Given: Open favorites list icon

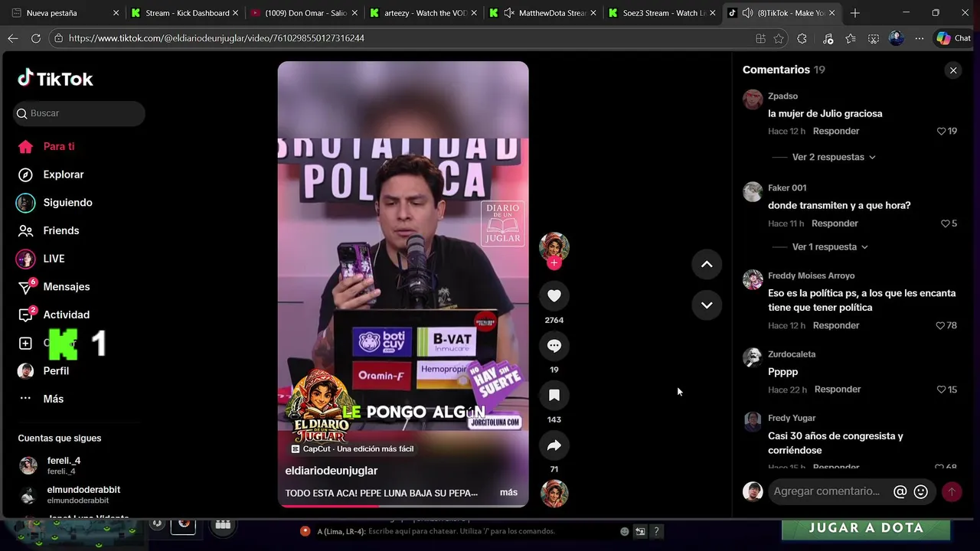Looking at the screenshot, I should tap(851, 38).
